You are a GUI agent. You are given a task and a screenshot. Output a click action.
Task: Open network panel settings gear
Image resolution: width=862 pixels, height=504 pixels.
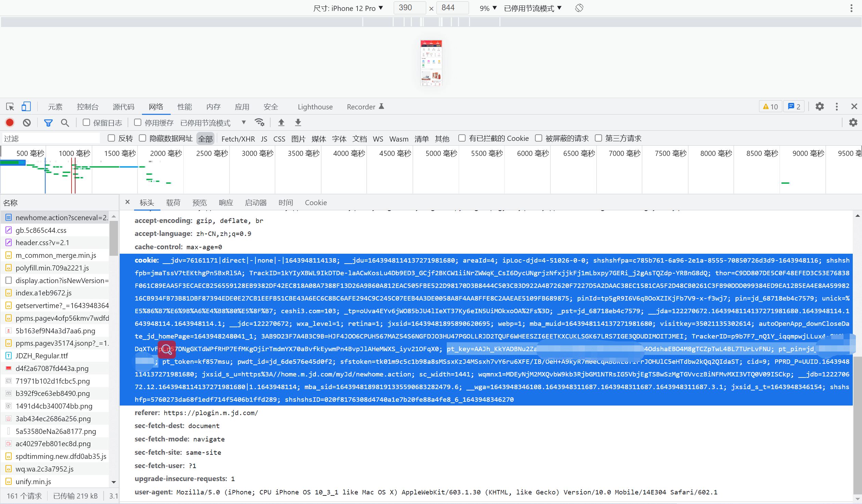(853, 122)
